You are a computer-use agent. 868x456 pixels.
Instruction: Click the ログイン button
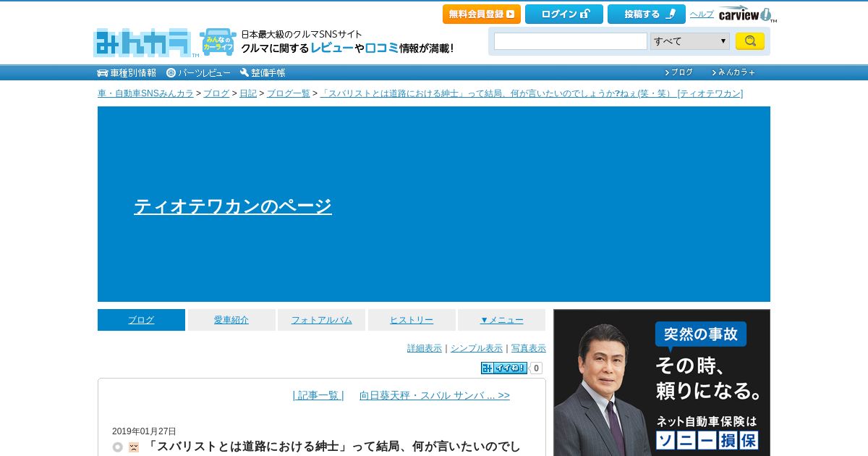pyautogui.click(x=564, y=14)
